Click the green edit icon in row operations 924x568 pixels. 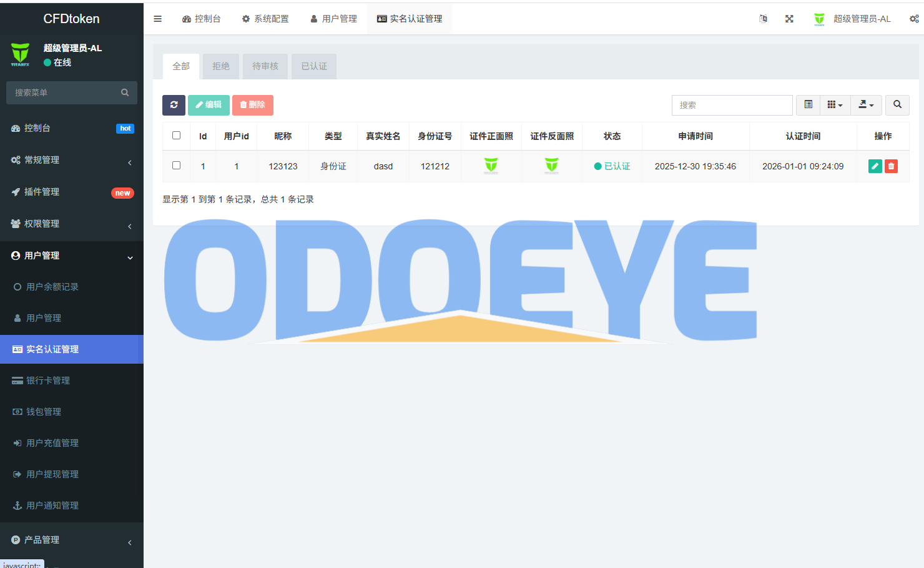click(x=875, y=166)
